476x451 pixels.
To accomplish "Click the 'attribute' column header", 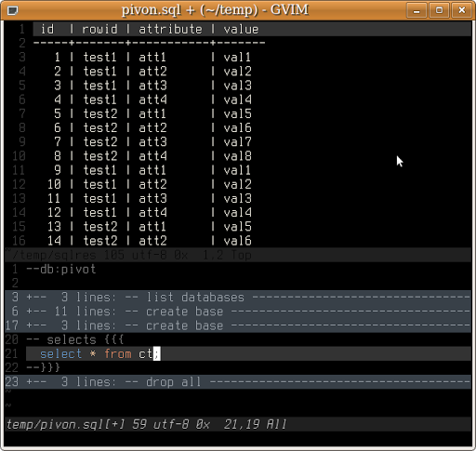I will pos(170,29).
